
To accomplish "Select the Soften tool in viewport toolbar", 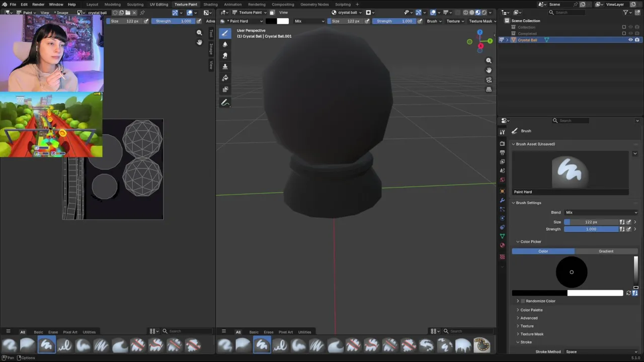I will point(225,44).
